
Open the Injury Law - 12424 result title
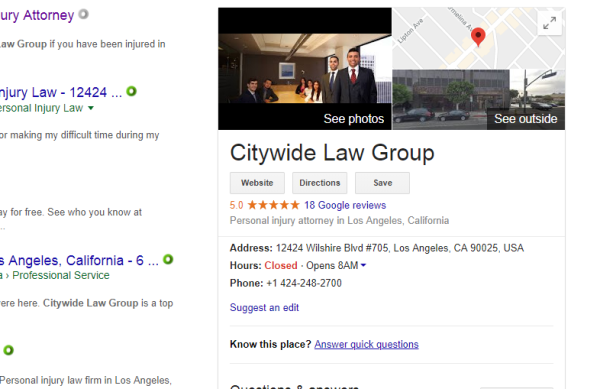coord(61,93)
